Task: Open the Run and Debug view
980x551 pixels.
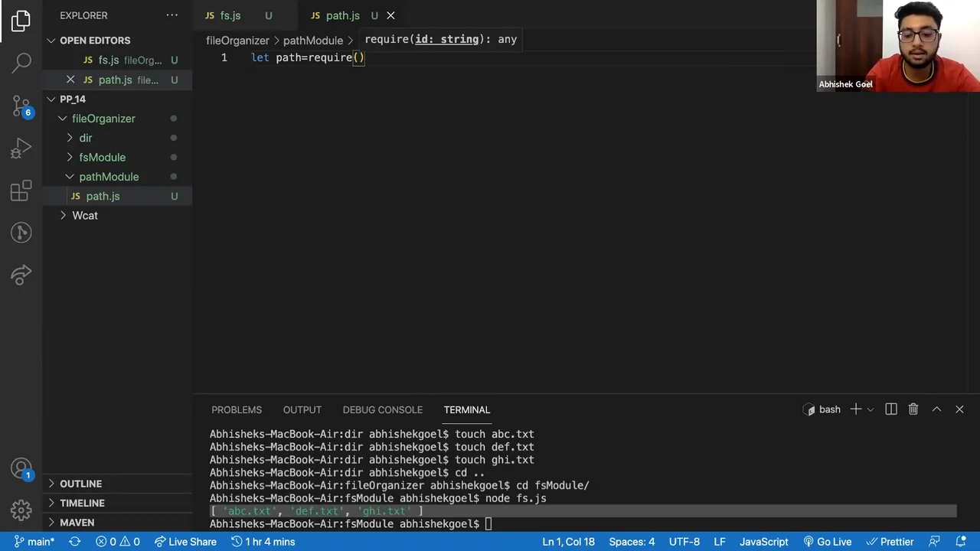Action: click(x=21, y=148)
